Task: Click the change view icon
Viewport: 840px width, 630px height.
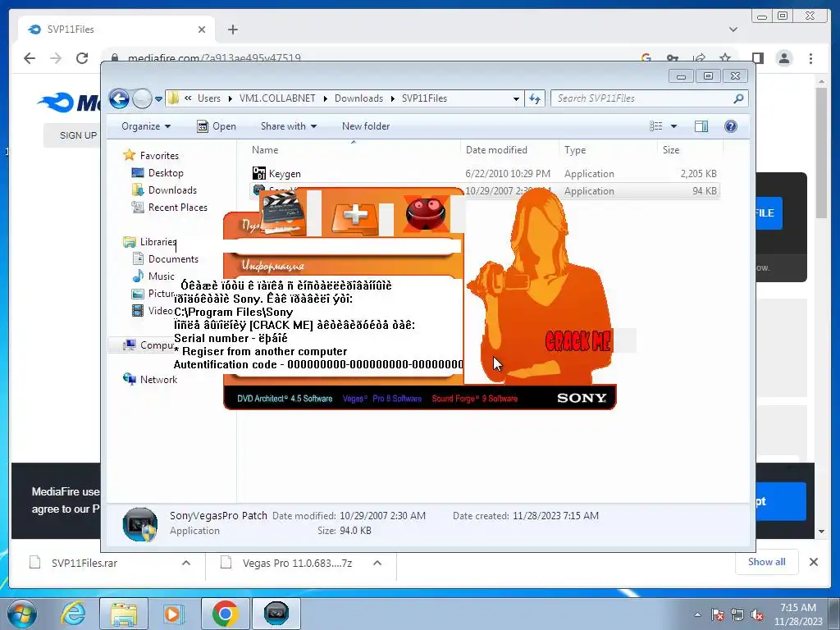Action: pos(656,126)
